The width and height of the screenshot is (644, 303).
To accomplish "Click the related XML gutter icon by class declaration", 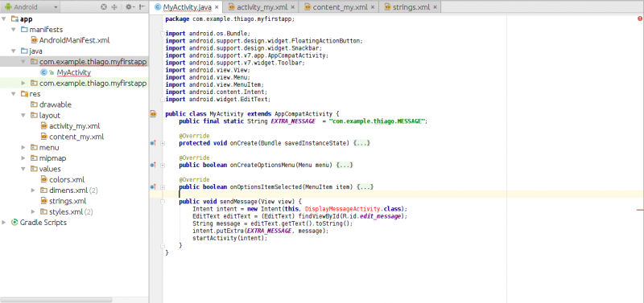I will 153,113.
